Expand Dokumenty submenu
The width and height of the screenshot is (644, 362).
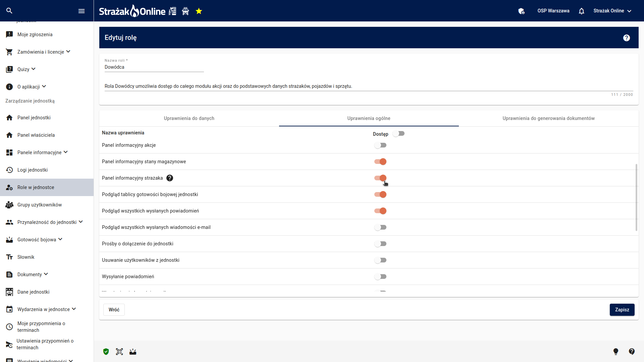click(x=46, y=274)
